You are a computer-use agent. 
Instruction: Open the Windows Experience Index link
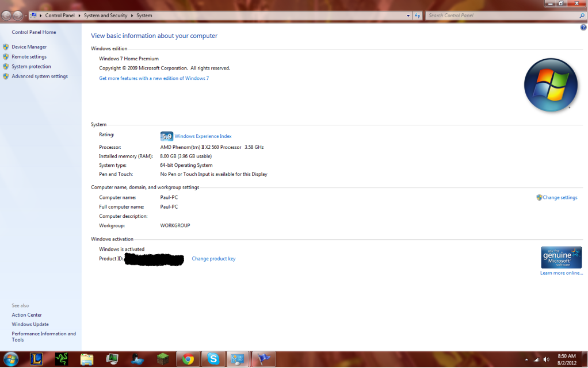pos(203,136)
